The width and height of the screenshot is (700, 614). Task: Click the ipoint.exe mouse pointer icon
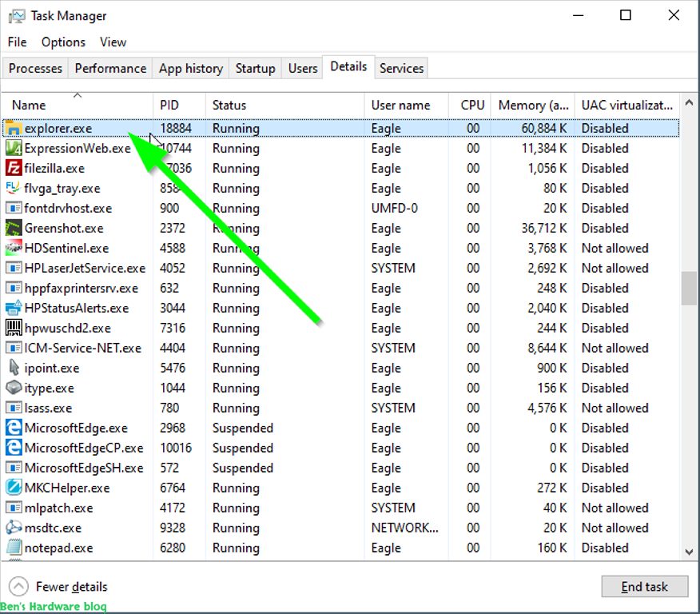pos(14,368)
